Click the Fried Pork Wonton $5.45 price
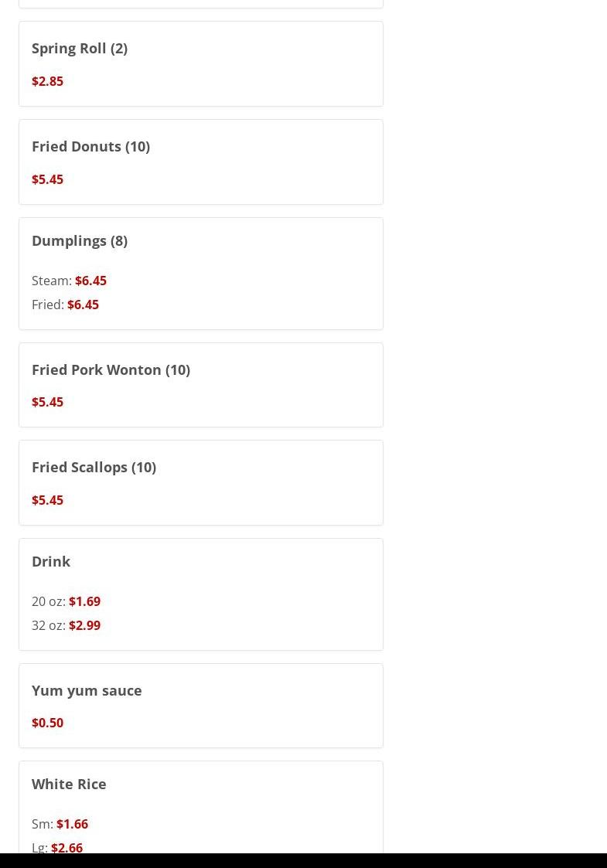Viewport: 607px width, 868px height. (47, 402)
